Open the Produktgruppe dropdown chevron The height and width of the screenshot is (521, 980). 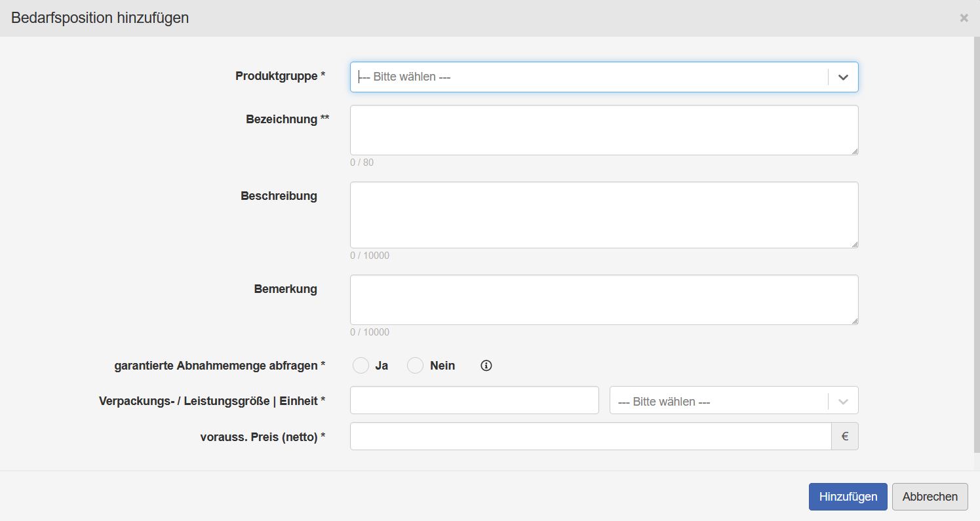pyautogui.click(x=843, y=77)
